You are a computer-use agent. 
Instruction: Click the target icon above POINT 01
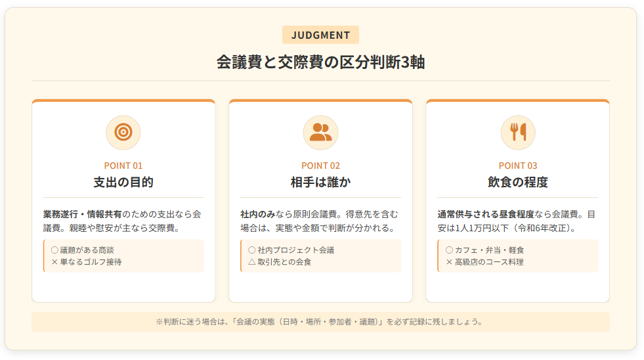[x=123, y=132]
